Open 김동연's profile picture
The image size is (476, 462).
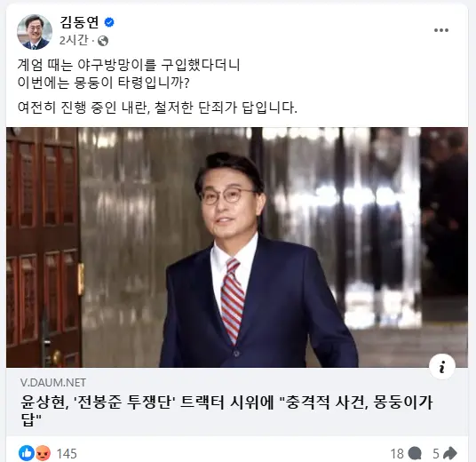(x=35, y=32)
